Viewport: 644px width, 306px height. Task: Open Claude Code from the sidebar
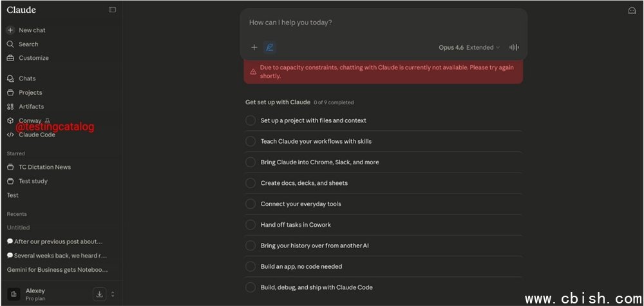click(x=36, y=135)
